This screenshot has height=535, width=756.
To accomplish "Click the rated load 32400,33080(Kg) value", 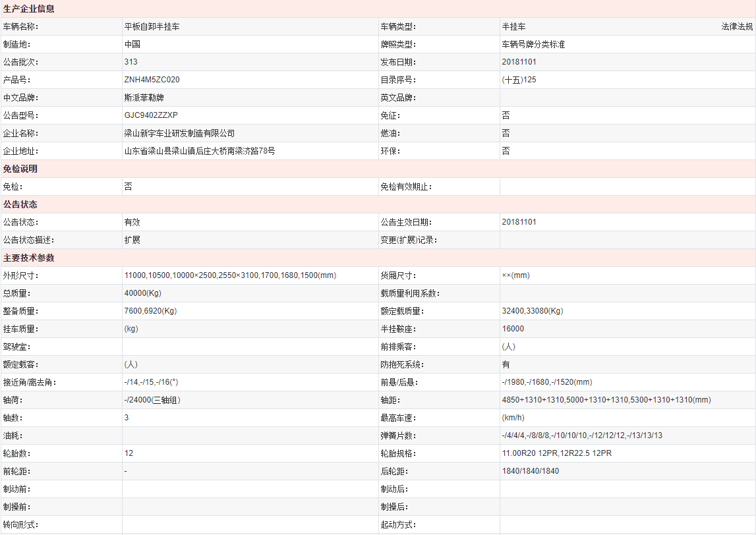I will click(532, 311).
